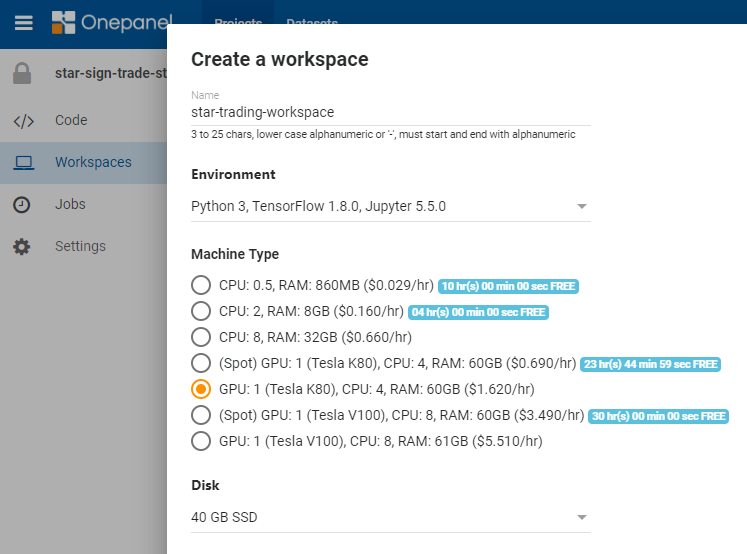
Task: Click the Settings gear icon
Action: click(x=22, y=246)
